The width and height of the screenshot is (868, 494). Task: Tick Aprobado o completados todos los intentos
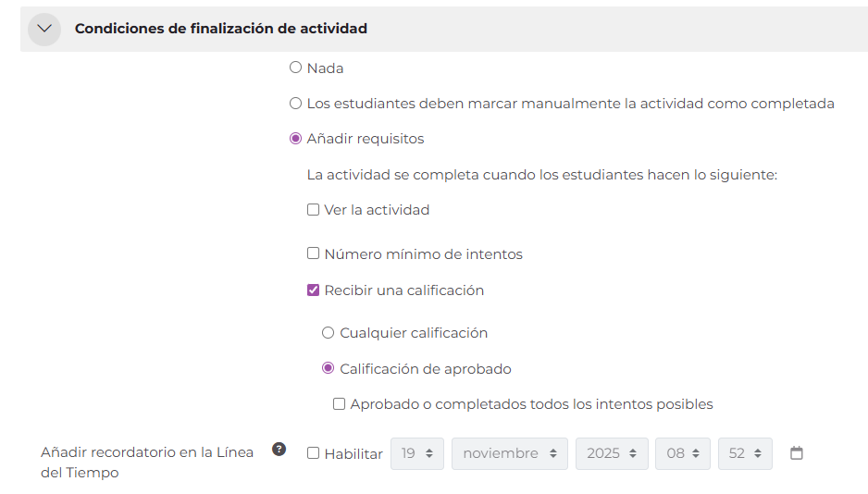click(340, 404)
